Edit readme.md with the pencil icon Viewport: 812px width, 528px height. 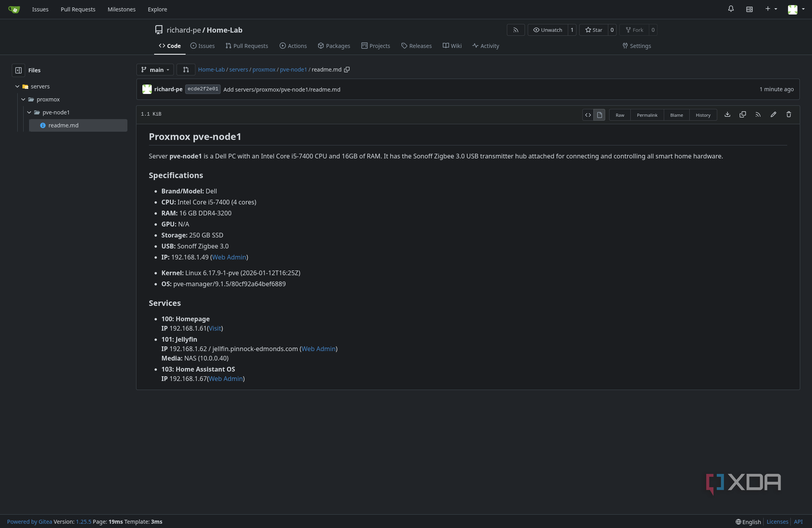pos(773,115)
